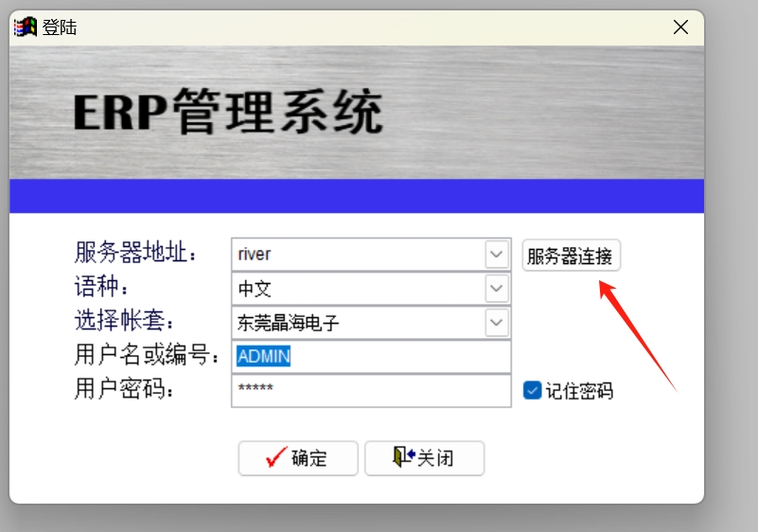Open the 语种 language dropdown arrow

[x=497, y=288]
